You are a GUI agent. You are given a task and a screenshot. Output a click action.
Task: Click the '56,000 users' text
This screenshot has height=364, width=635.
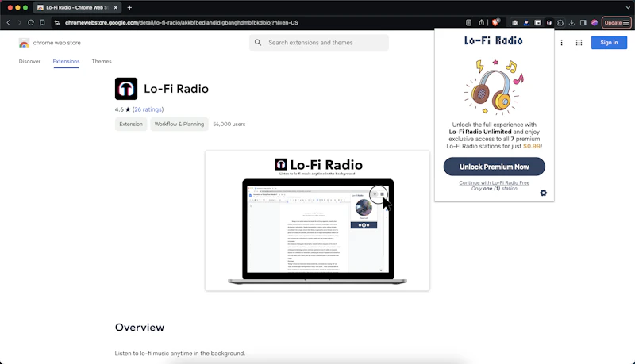point(229,125)
